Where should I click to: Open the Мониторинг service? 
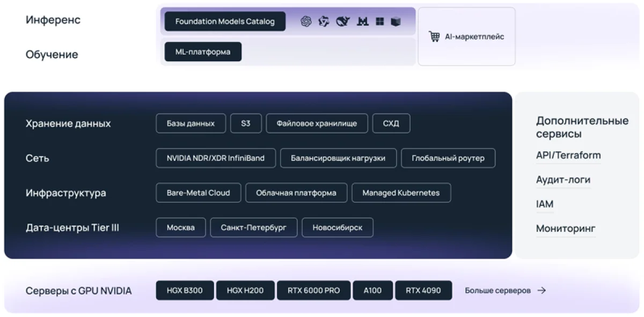tap(566, 228)
